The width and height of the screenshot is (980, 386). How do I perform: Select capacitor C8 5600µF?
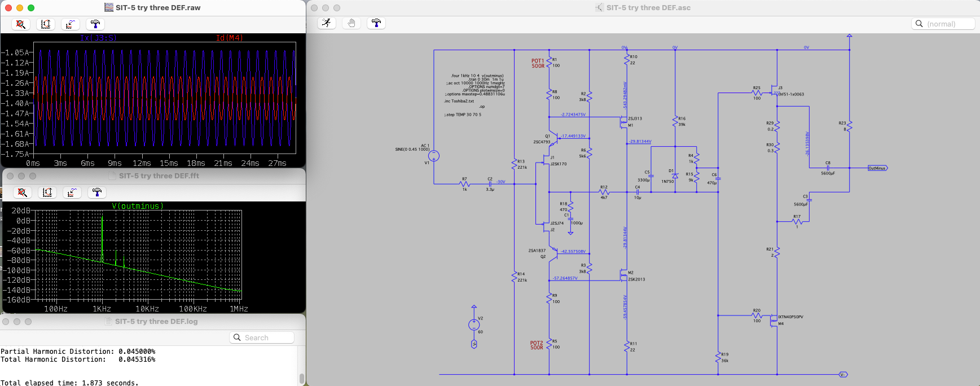click(828, 168)
